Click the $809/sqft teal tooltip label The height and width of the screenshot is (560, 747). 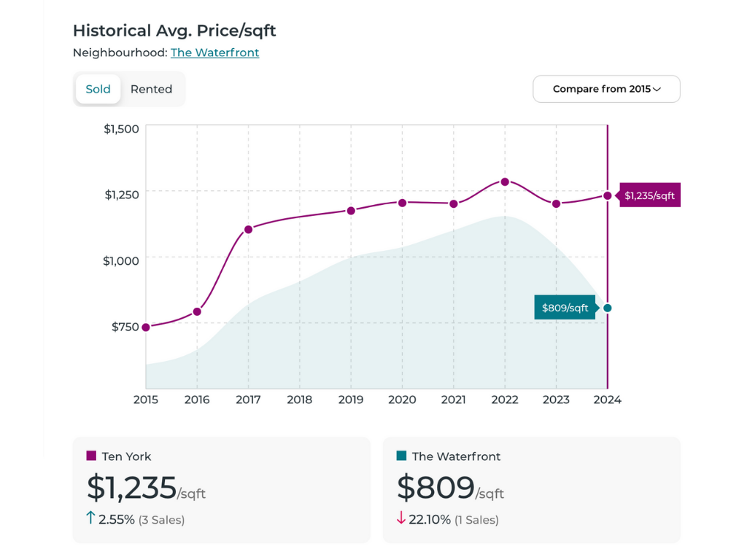click(565, 308)
